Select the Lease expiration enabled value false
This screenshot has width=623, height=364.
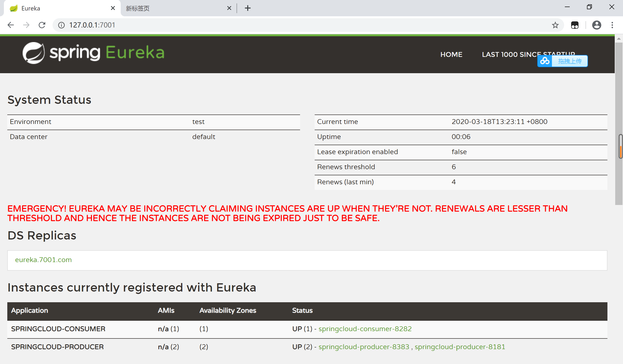point(459,152)
